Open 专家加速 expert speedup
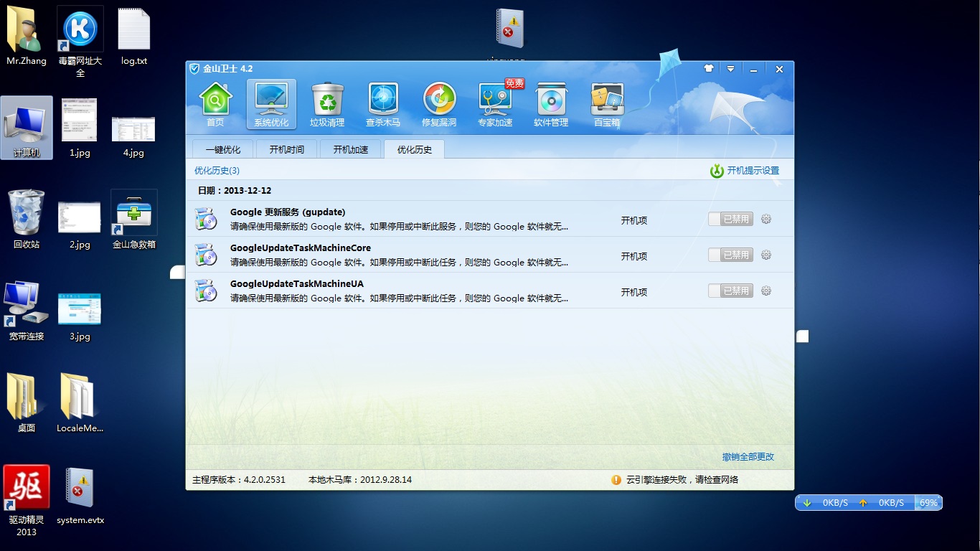This screenshot has height=551, width=980. point(495,105)
